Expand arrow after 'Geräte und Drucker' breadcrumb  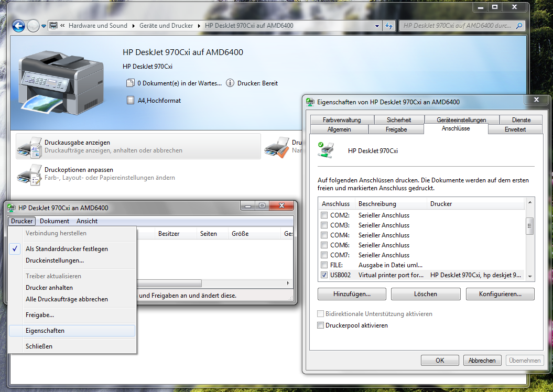pyautogui.click(x=199, y=26)
